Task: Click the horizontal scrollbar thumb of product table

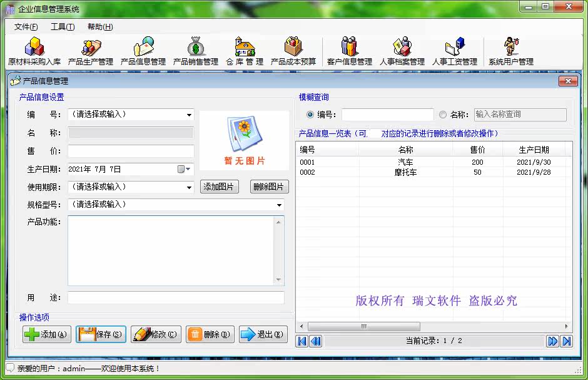Action: pos(364,326)
